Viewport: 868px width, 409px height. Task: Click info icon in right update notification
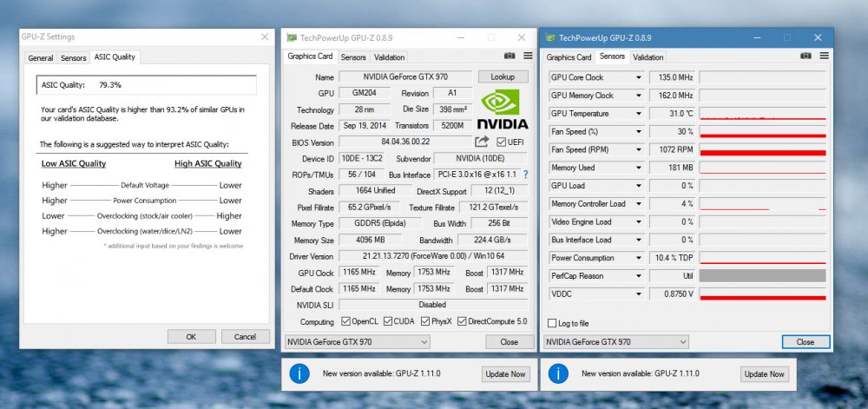tap(558, 373)
